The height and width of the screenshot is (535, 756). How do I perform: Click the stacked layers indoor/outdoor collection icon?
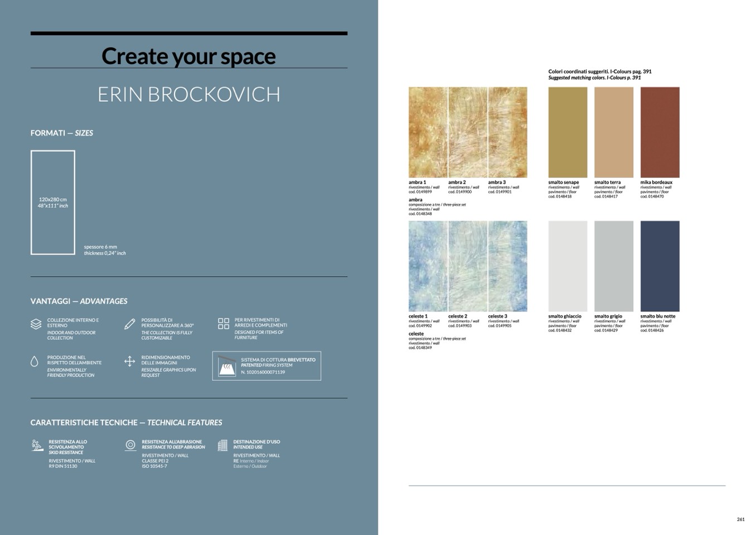tap(36, 324)
